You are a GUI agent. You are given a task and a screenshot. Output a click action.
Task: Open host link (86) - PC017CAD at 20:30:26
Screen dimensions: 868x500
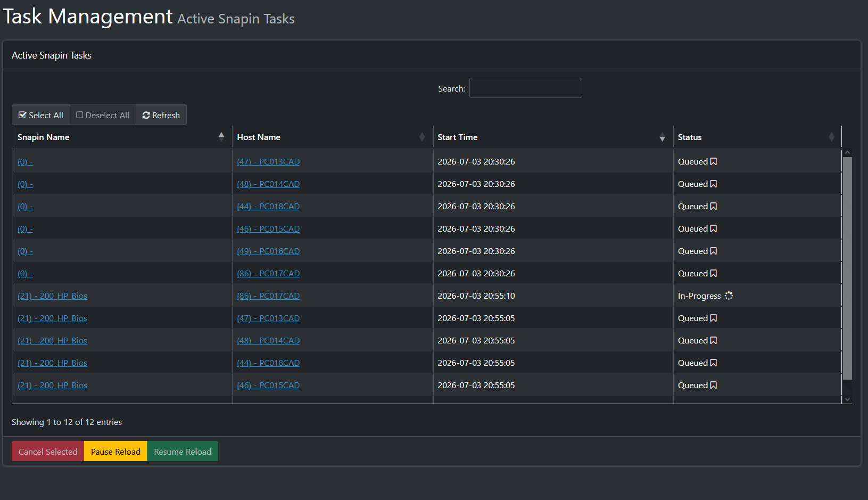(x=268, y=273)
